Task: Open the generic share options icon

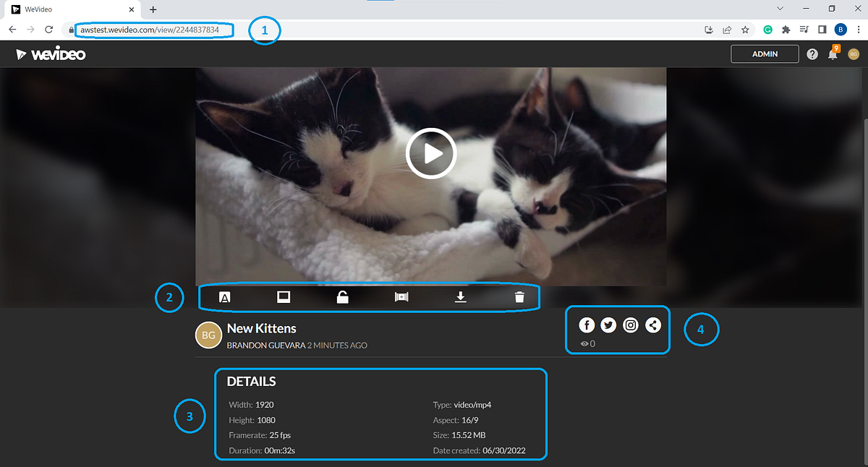Action: tap(652, 325)
